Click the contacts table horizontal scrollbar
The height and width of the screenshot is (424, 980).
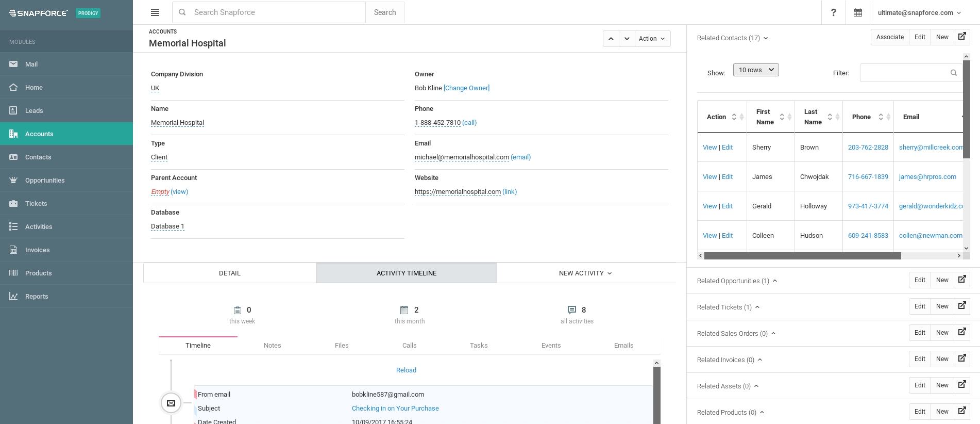coord(802,256)
